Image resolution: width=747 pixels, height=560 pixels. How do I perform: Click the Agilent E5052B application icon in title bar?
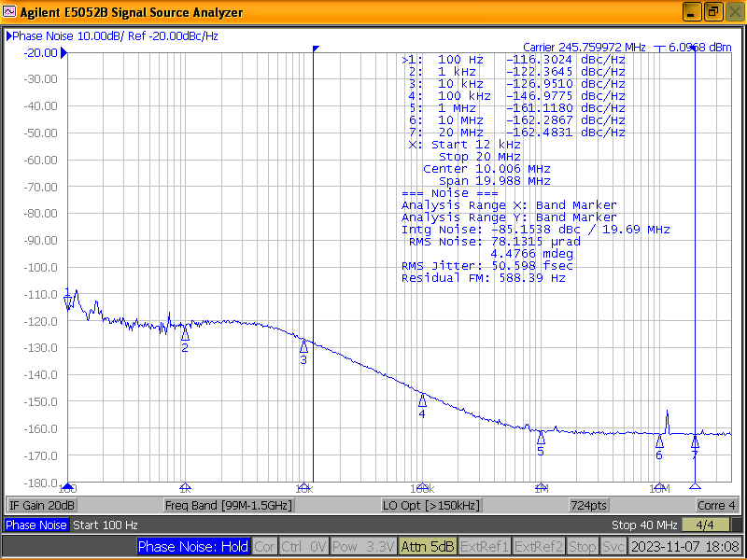[x=9, y=12]
